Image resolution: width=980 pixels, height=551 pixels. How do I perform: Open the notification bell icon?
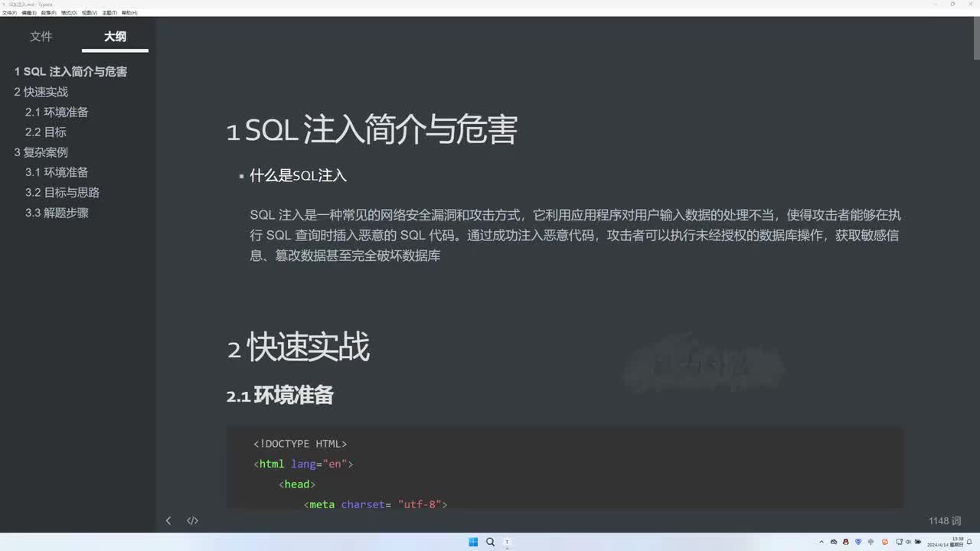click(x=970, y=542)
